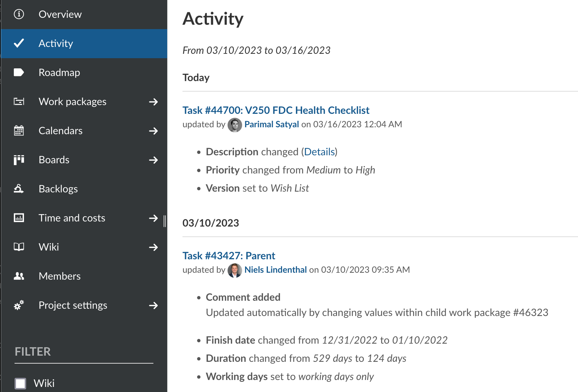The height and width of the screenshot is (392, 578).
Task: Expand the Work packages submenu arrow
Action: point(154,101)
